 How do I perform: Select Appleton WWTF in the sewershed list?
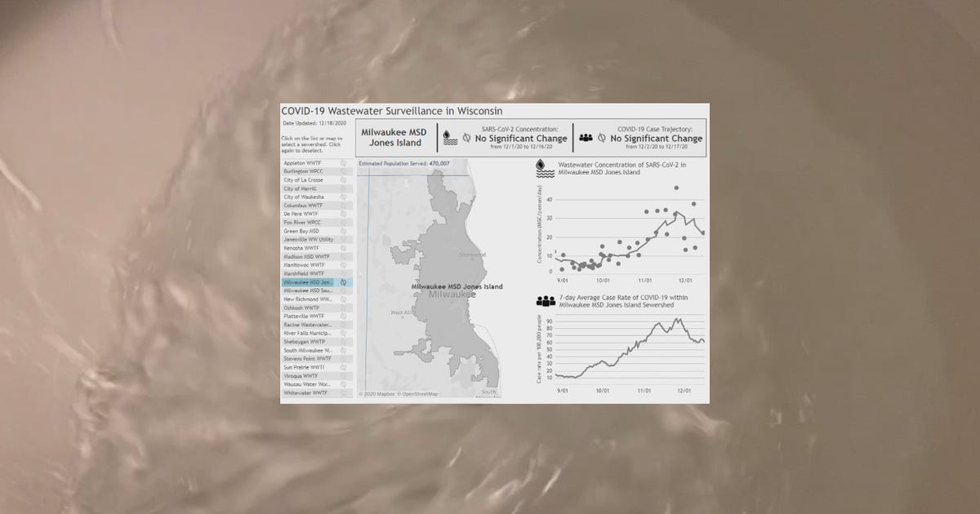pos(317,163)
